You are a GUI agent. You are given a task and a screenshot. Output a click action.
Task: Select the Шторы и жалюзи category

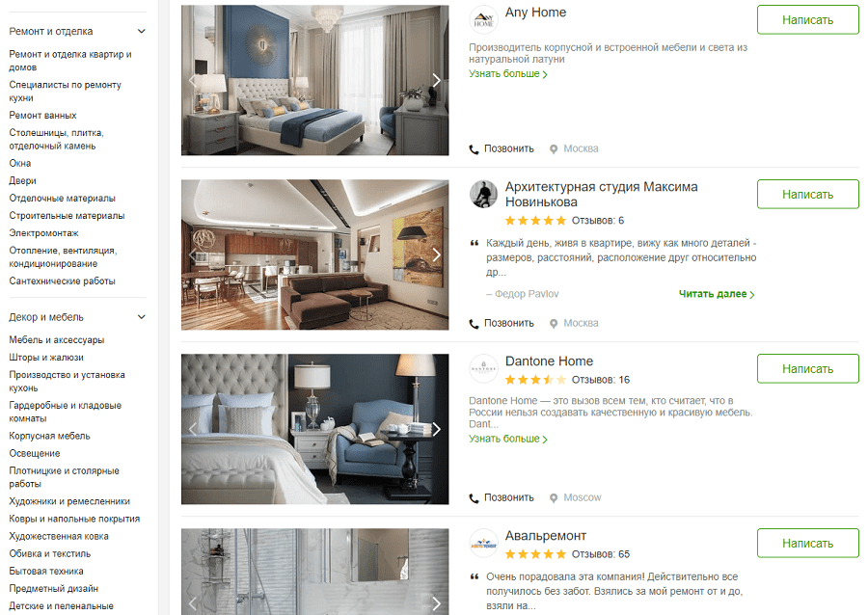click(x=46, y=358)
